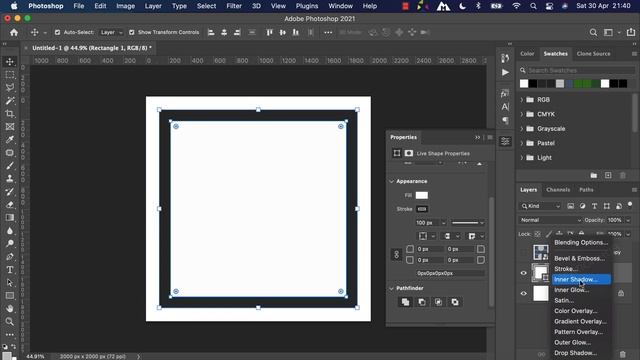Screen dimensions: 640x360
Task: Click the Combine Shapes pathfinder icon
Action: click(405, 302)
